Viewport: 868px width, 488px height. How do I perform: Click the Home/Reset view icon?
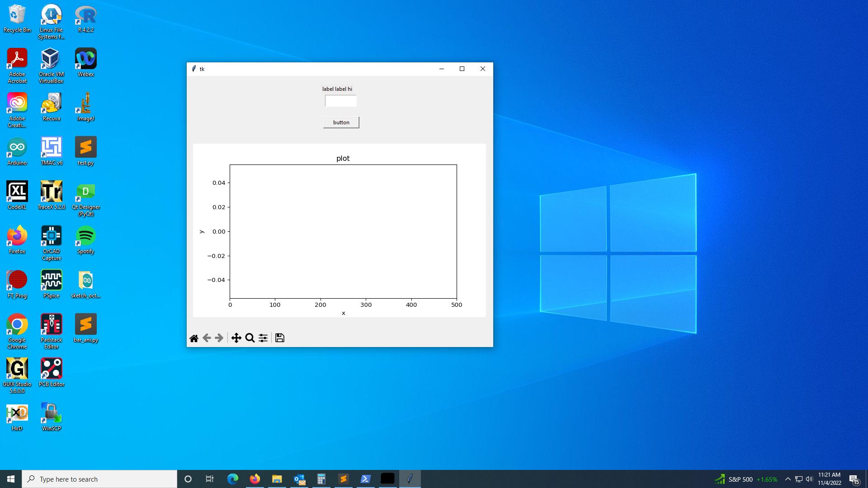(194, 338)
